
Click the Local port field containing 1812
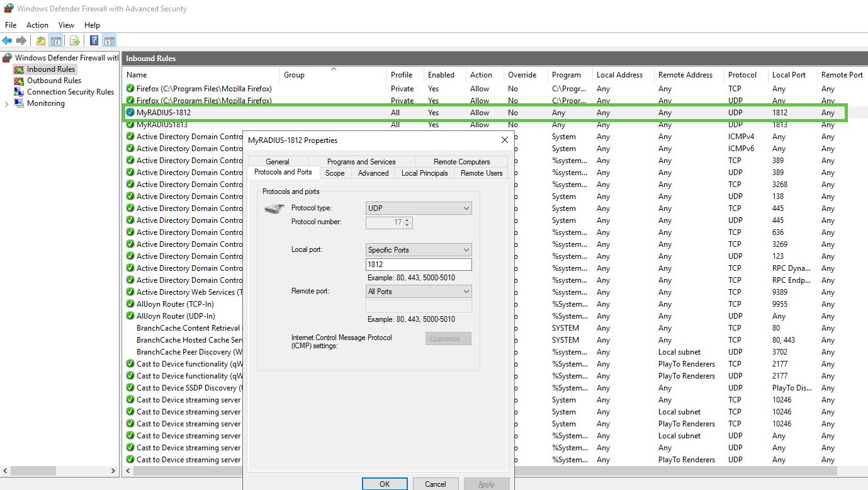(x=419, y=265)
